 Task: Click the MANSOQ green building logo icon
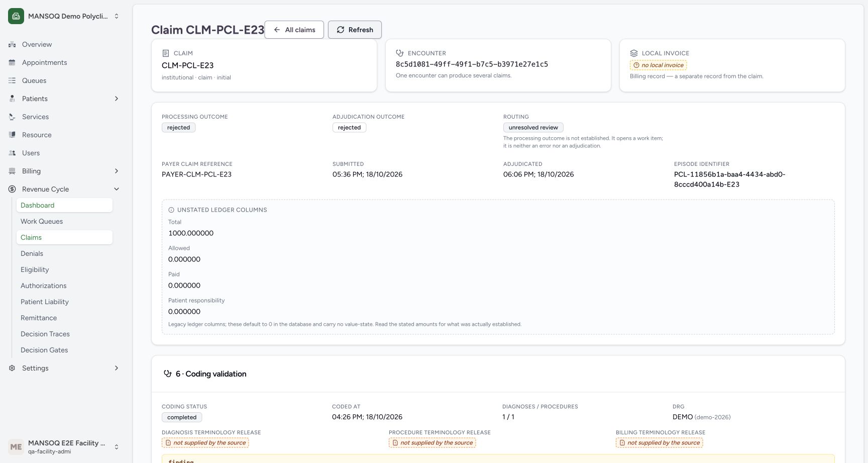click(x=16, y=16)
